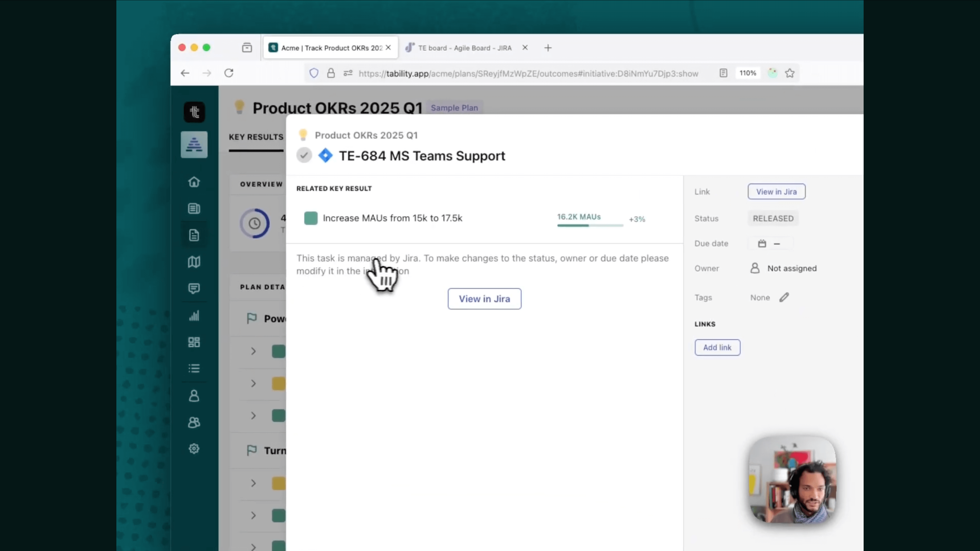Click the Sample Plan badge
The height and width of the screenshot is (551, 980).
click(454, 108)
